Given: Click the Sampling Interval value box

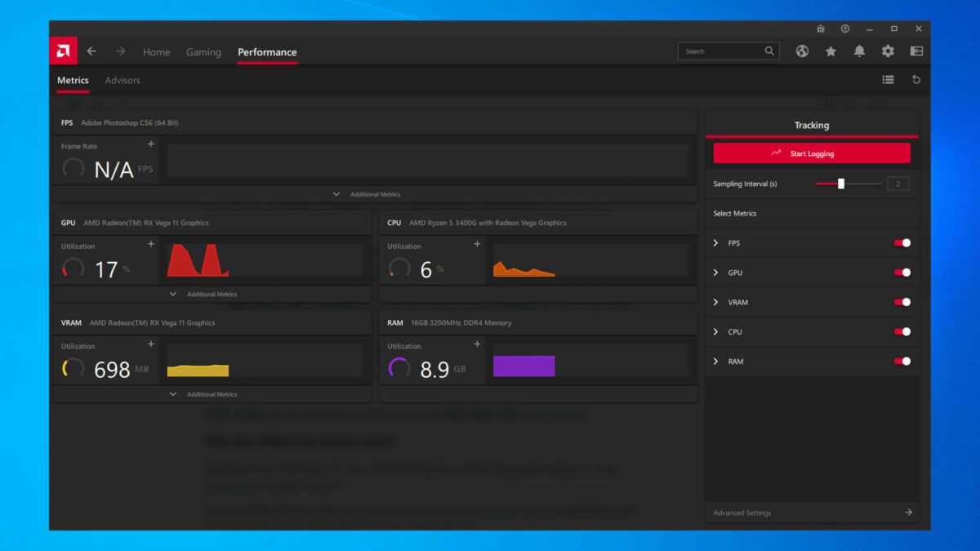Looking at the screenshot, I should [x=898, y=184].
